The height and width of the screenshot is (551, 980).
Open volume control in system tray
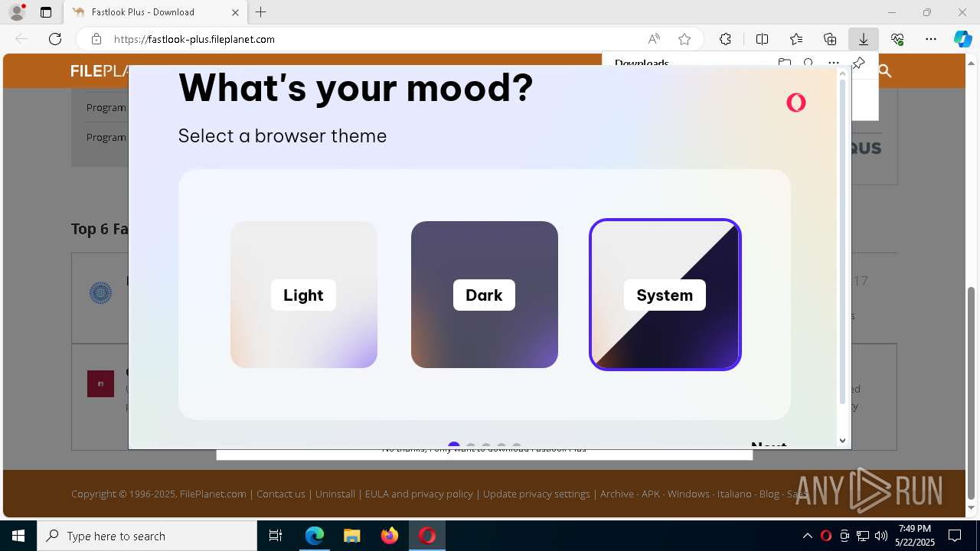[x=881, y=536]
